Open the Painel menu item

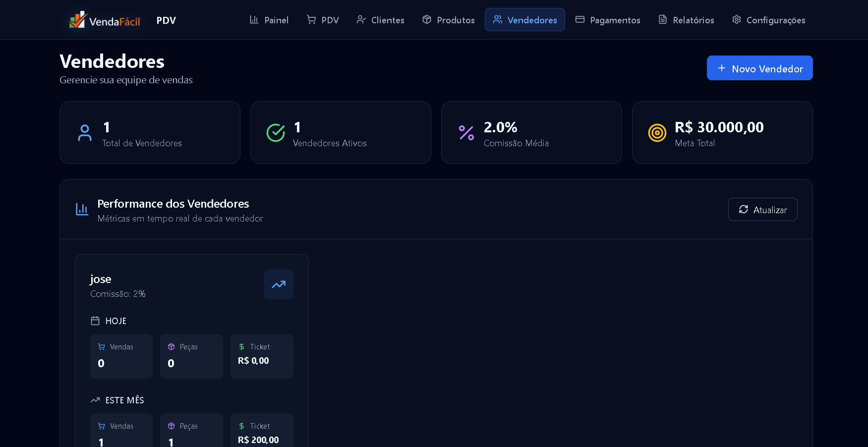(x=269, y=20)
